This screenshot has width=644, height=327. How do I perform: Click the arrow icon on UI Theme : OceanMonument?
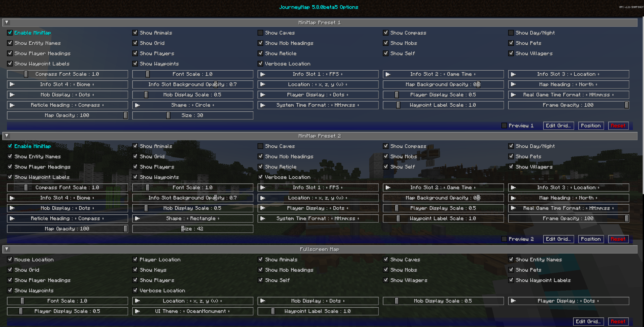point(137,311)
